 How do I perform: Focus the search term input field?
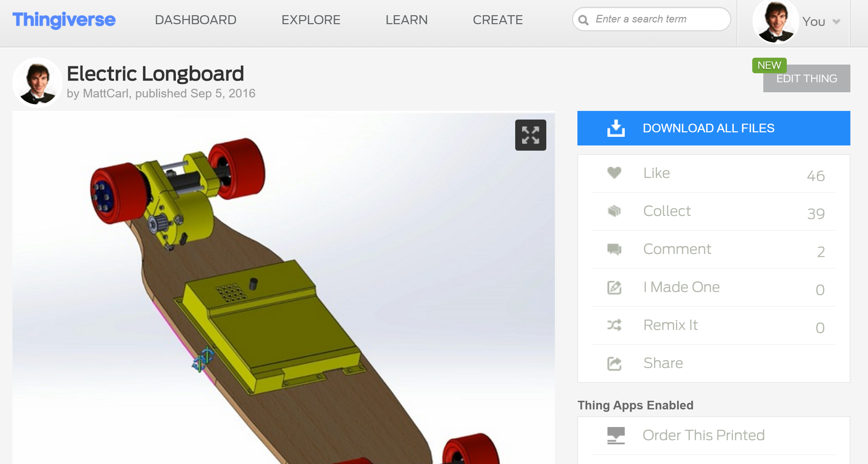coord(651,19)
